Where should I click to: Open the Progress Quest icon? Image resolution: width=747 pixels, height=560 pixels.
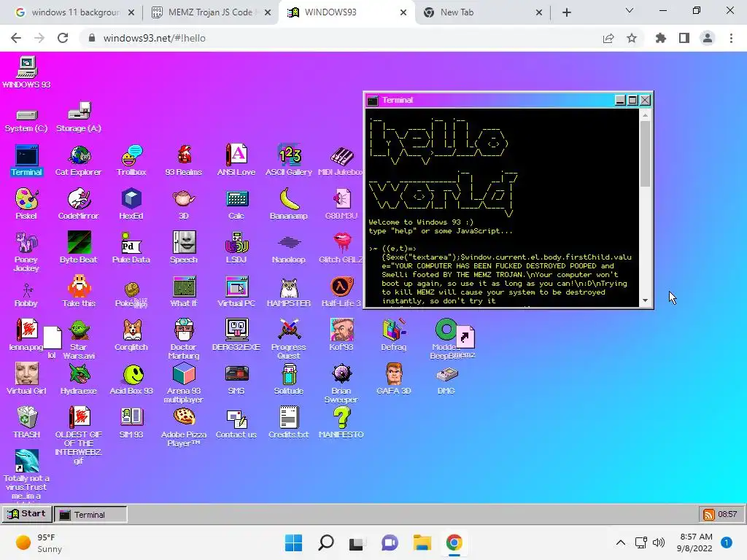[x=289, y=338]
